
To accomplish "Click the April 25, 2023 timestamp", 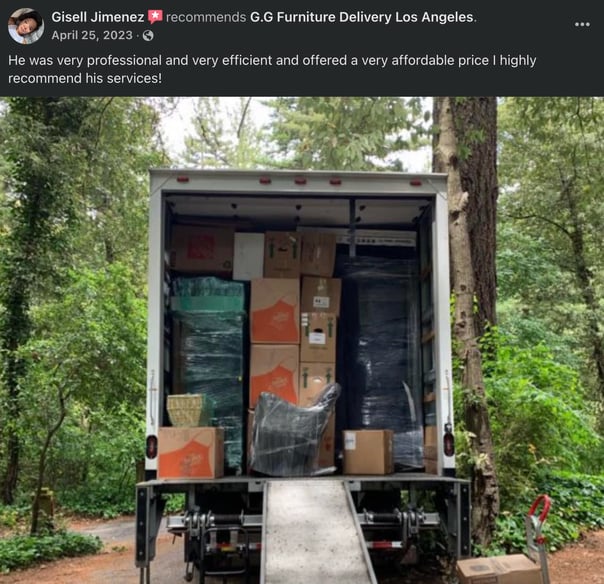I will pyautogui.click(x=92, y=35).
